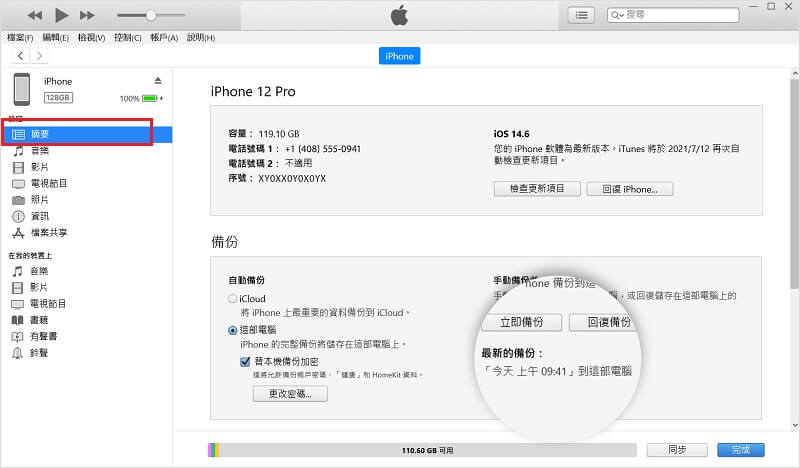Open the 說明(H) menu
The height and width of the screenshot is (468, 800).
(x=201, y=37)
